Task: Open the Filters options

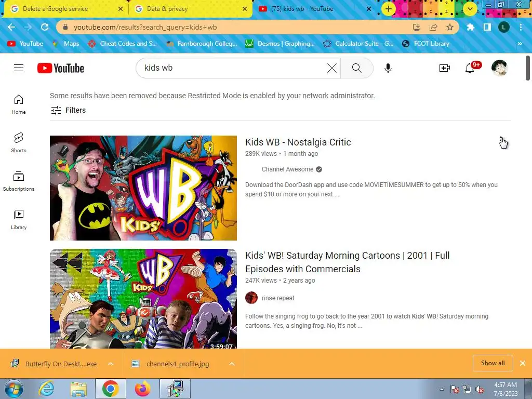Action: 68,110
